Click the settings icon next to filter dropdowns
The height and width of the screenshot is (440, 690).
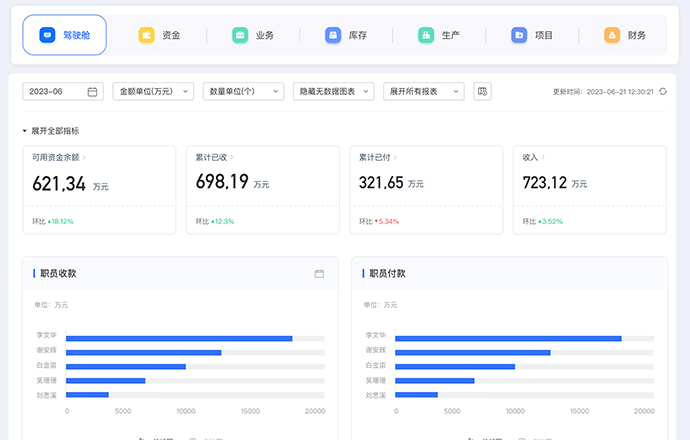[482, 91]
